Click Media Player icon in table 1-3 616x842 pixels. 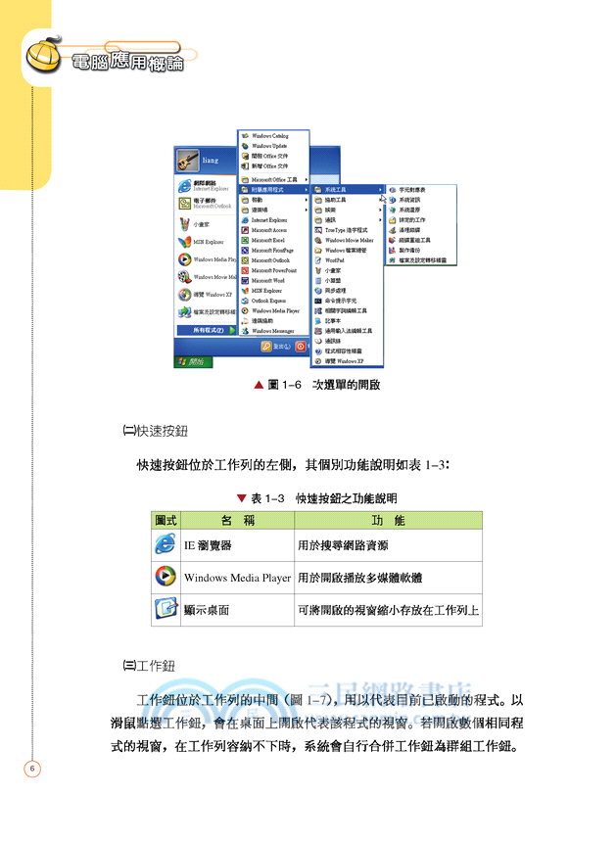166,577
